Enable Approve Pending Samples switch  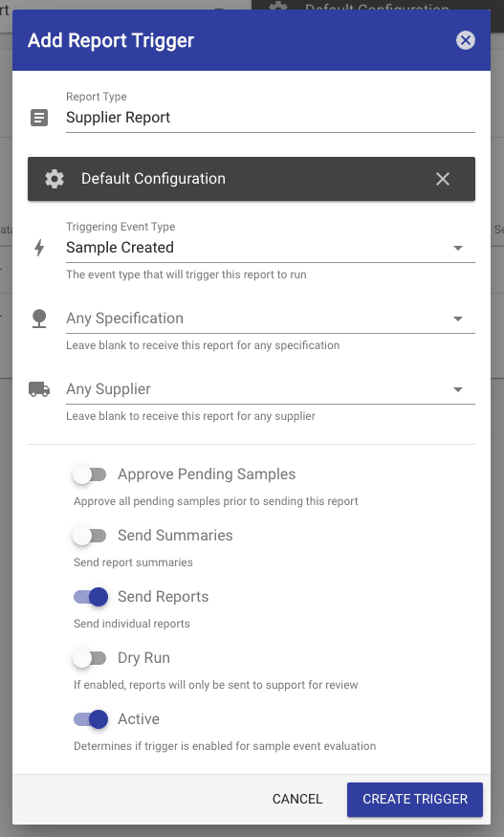tap(90, 474)
